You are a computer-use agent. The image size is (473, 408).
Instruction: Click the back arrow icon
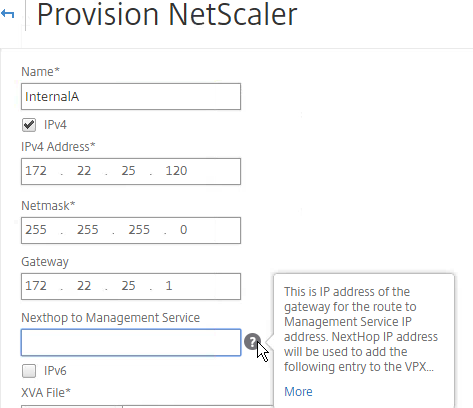click(x=7, y=14)
